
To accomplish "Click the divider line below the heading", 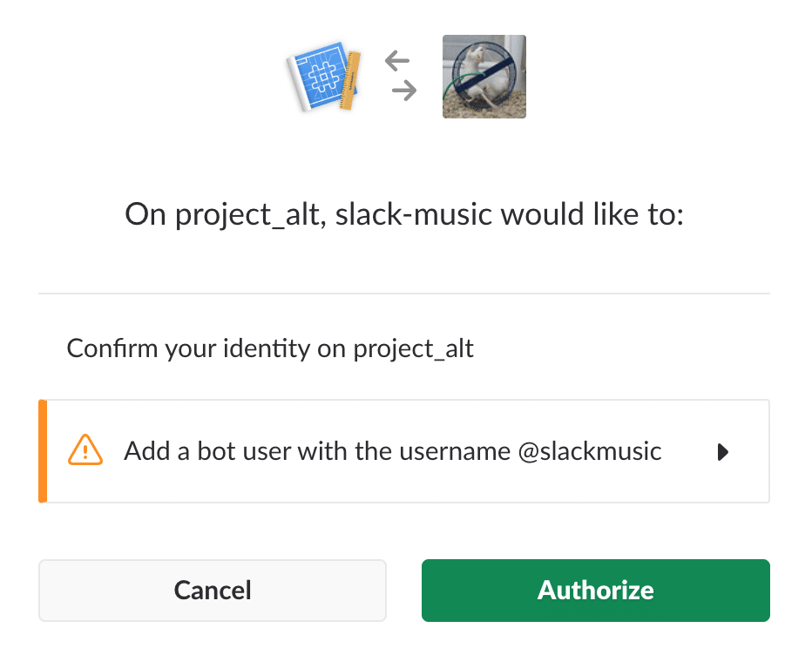I will click(404, 294).
